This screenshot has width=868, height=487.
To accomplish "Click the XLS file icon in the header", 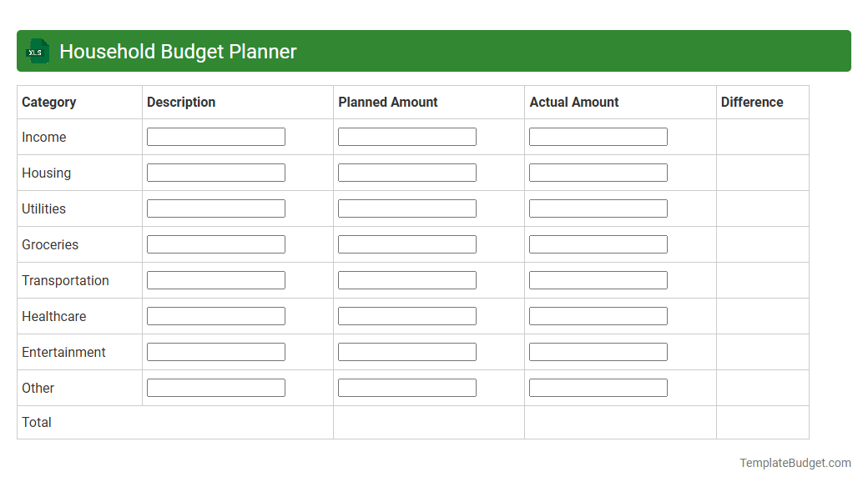I will tap(37, 51).
